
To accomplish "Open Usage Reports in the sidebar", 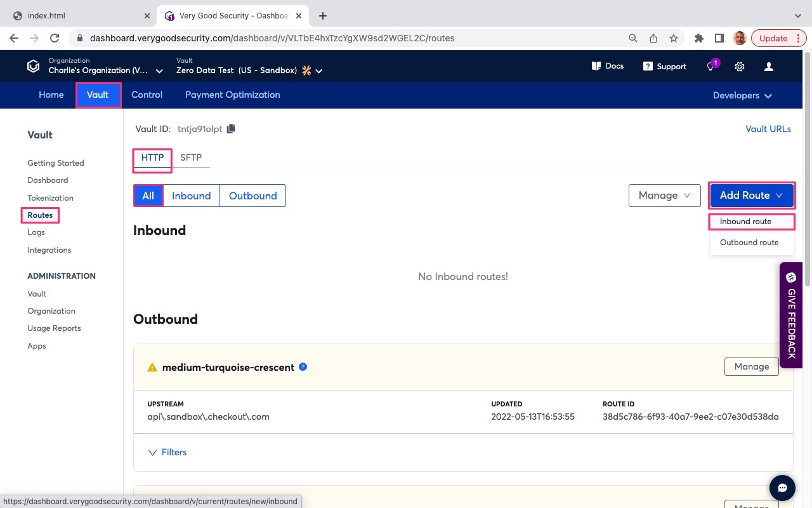I will click(x=55, y=328).
